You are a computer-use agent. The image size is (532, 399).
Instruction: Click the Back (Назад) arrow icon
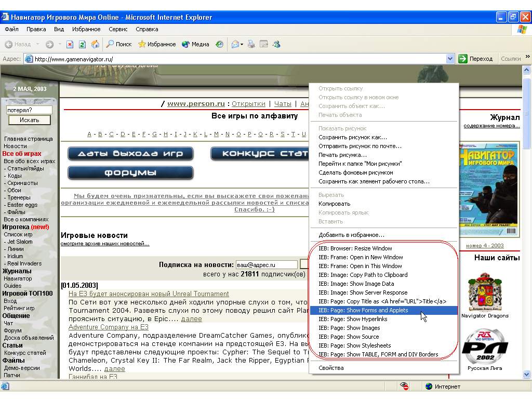pyautogui.click(x=9, y=44)
